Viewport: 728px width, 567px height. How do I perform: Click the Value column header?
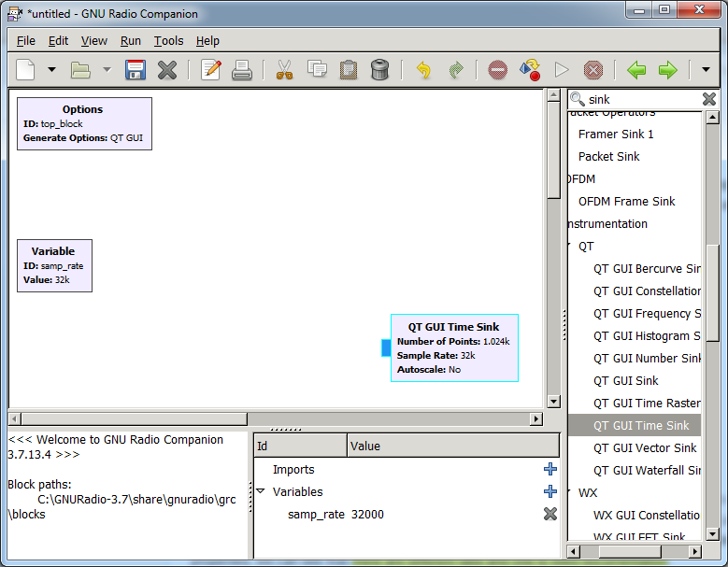click(x=453, y=446)
